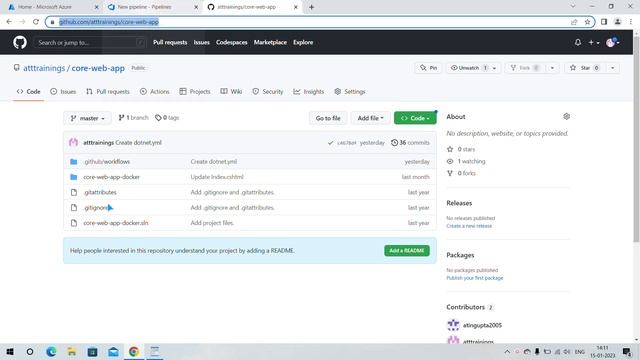640x360 pixels.
Task: Open the Chrome profile icon
Action: pos(617,22)
